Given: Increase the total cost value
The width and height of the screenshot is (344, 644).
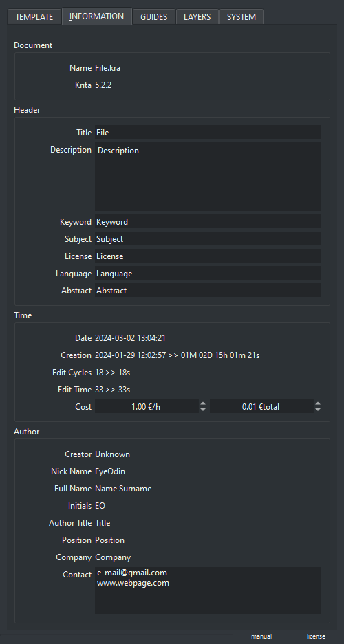Looking at the screenshot, I should pos(318,403).
